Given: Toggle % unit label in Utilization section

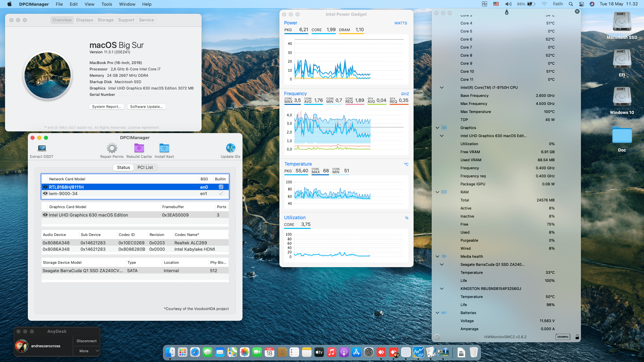Looking at the screenshot, I should click(407, 218).
